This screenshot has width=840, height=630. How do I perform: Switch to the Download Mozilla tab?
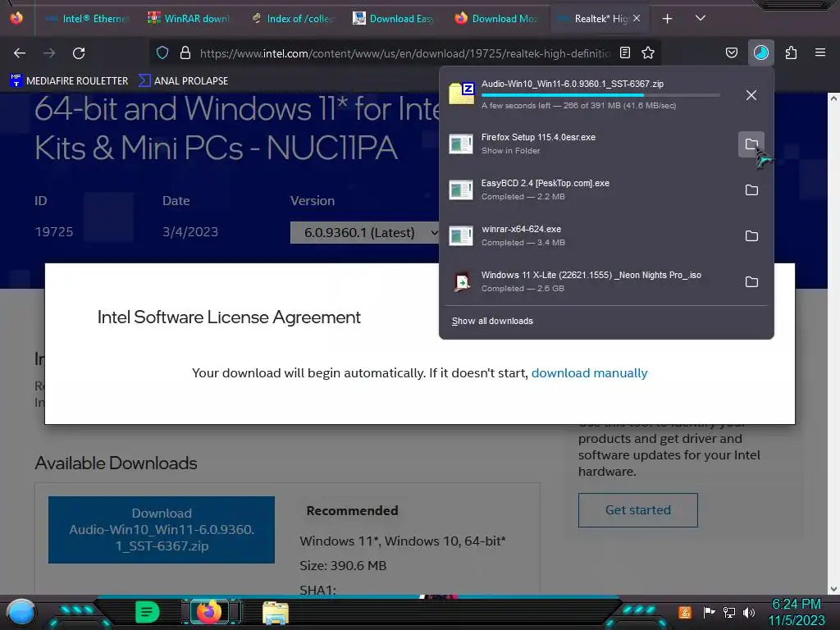pyautogui.click(x=496, y=18)
